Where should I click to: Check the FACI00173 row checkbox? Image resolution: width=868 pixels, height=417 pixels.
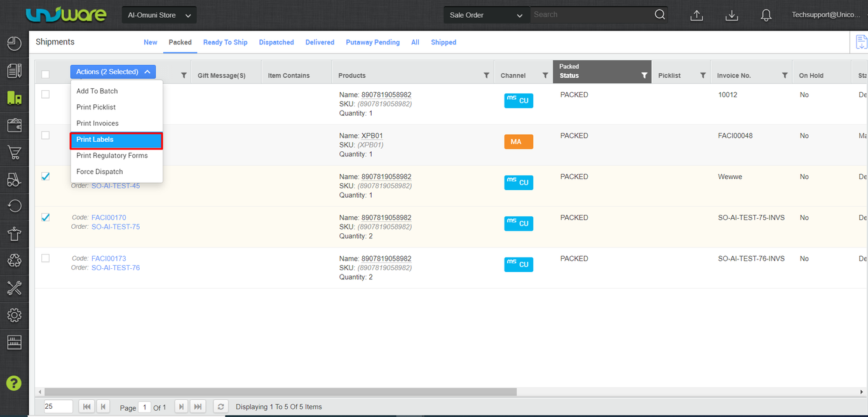(45, 258)
